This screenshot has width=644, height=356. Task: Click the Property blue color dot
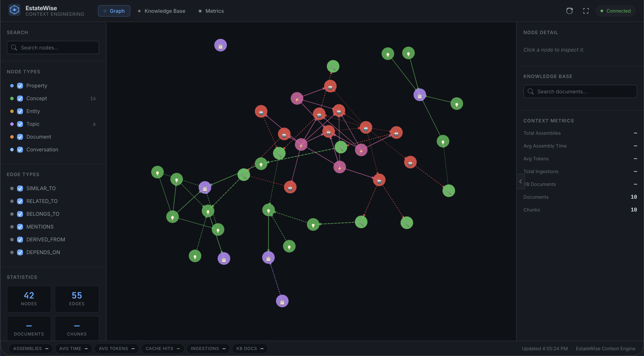(12, 85)
